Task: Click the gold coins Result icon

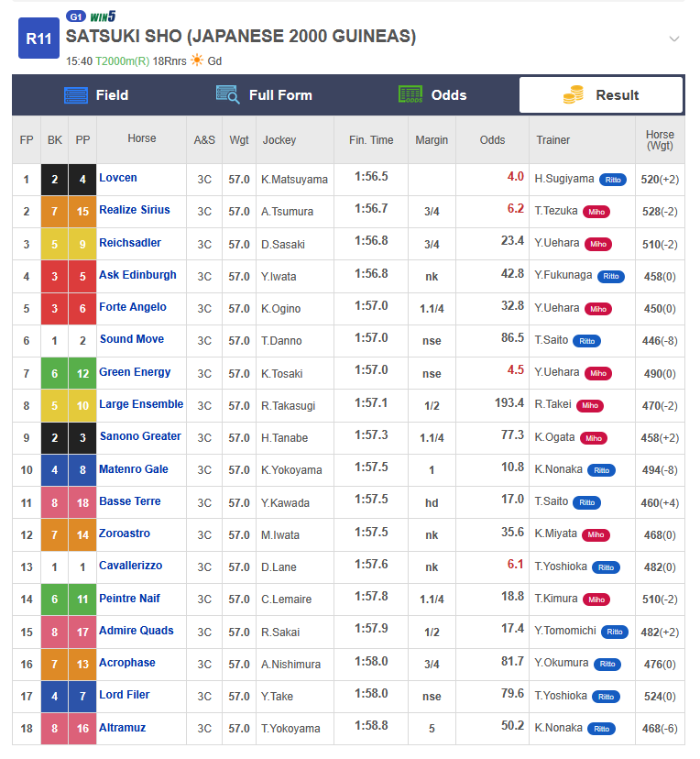Action: 574,94
